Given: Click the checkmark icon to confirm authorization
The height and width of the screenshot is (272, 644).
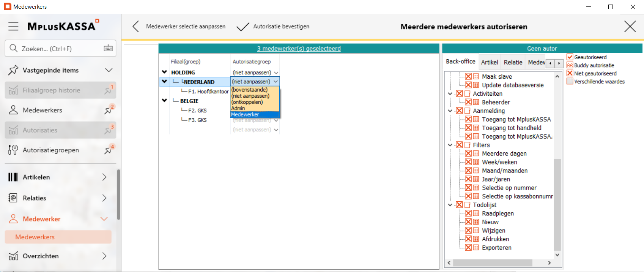Looking at the screenshot, I should pos(242,27).
